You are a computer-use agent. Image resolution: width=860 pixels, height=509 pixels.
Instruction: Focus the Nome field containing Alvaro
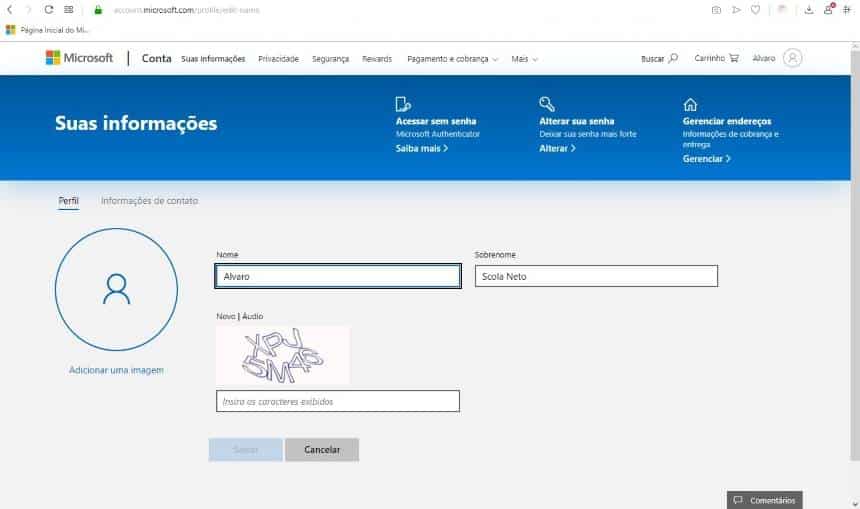[x=338, y=276]
